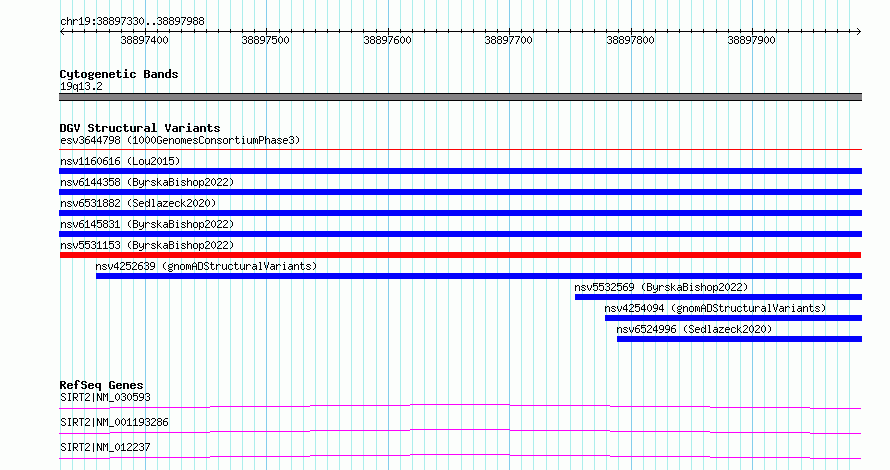Open nsv6145831 (ByrskaBishop2022) label
Image resolution: width=890 pixels, height=470 pixels.
147,224
